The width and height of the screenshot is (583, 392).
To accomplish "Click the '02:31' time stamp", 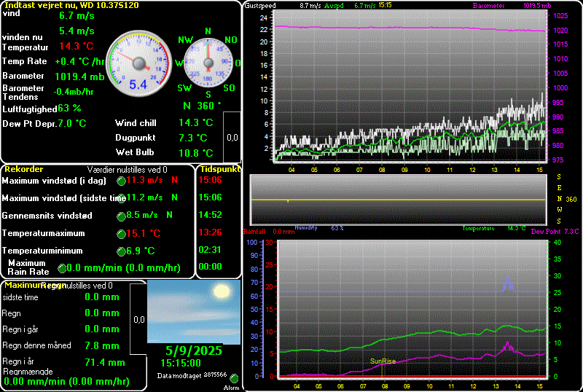I will tap(210, 250).
